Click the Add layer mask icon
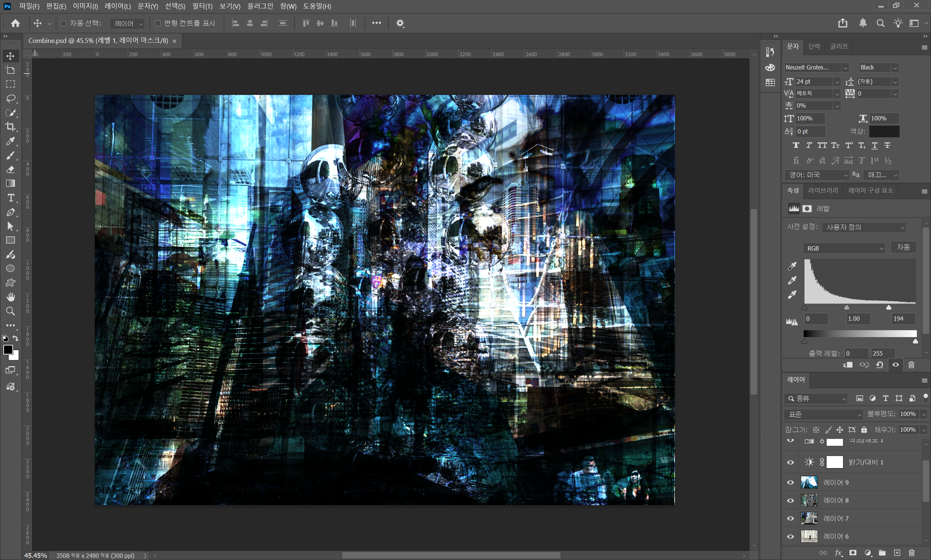The image size is (931, 560). 853,553
